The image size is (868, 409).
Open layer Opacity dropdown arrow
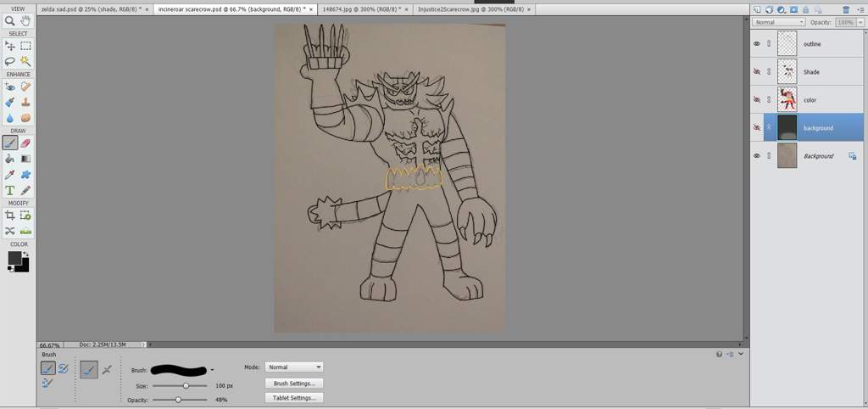(x=860, y=22)
